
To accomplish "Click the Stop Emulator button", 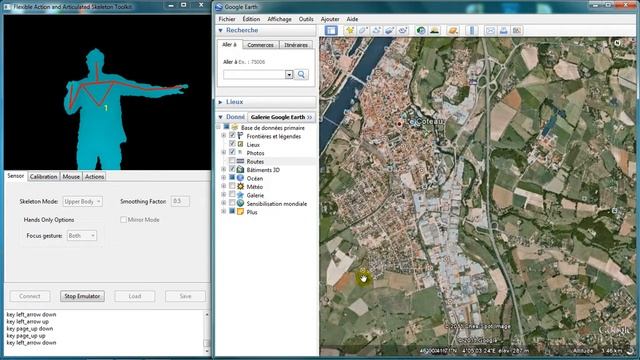I will coord(82,296).
